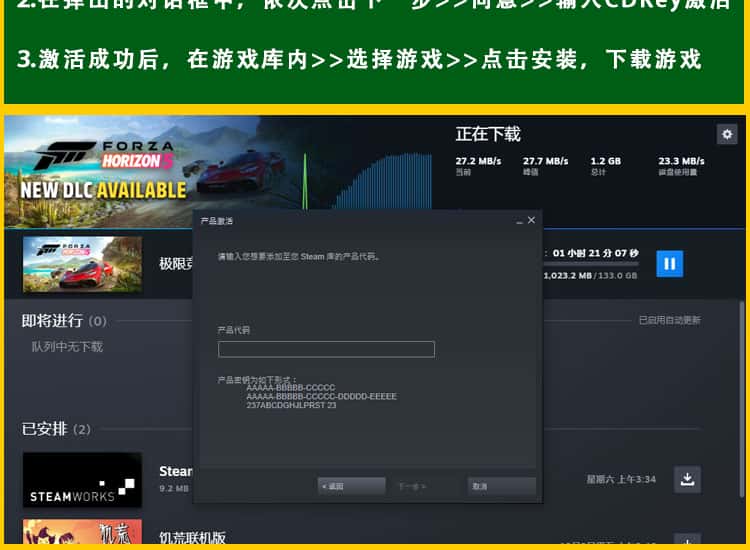Click the '星期六 上午3:34' scheduled time
The width and height of the screenshot is (750, 550).
621,479
